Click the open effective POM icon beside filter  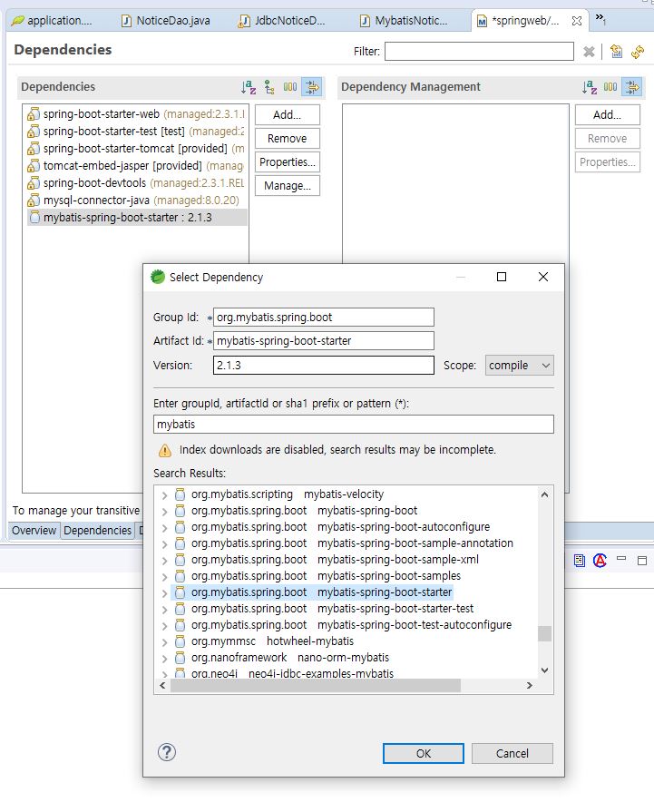click(616, 52)
